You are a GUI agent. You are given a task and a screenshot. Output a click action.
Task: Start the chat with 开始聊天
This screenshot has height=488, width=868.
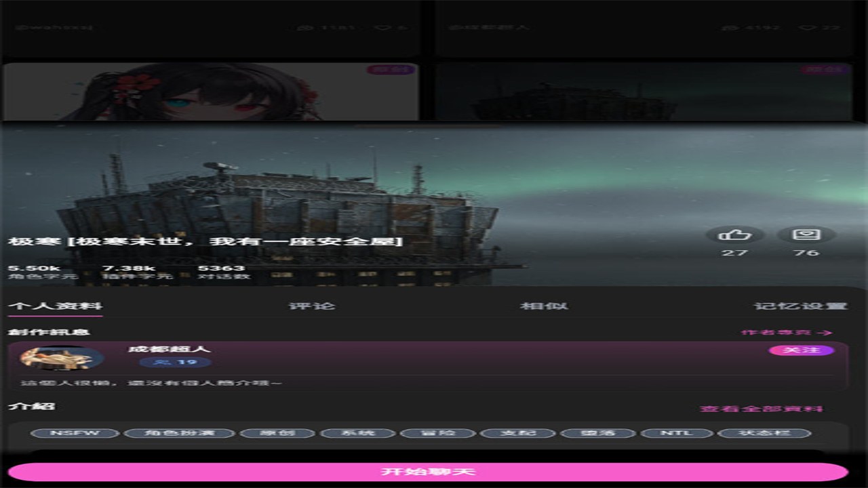click(x=428, y=472)
